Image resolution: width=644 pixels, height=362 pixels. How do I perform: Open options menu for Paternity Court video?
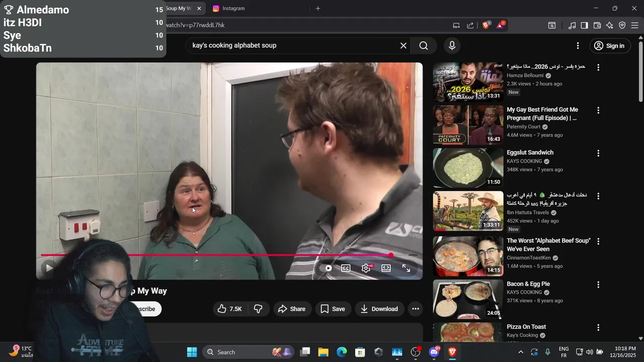click(x=598, y=110)
